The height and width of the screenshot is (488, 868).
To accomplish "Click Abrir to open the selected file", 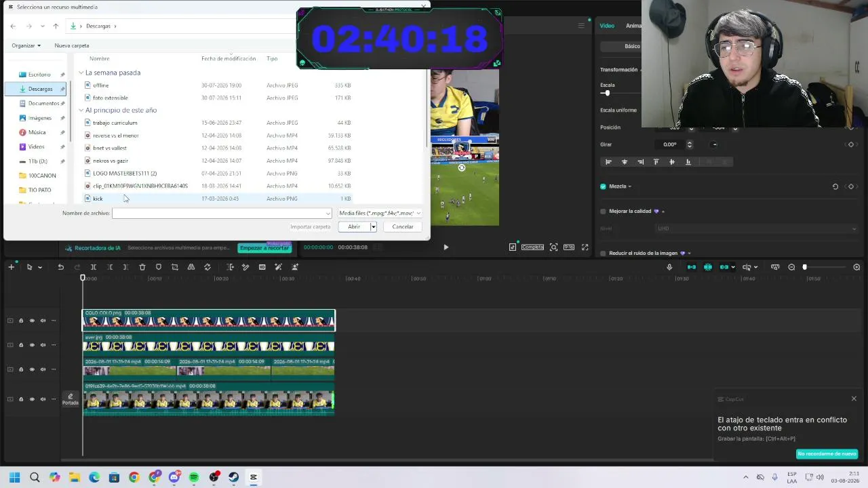I will click(x=354, y=226).
